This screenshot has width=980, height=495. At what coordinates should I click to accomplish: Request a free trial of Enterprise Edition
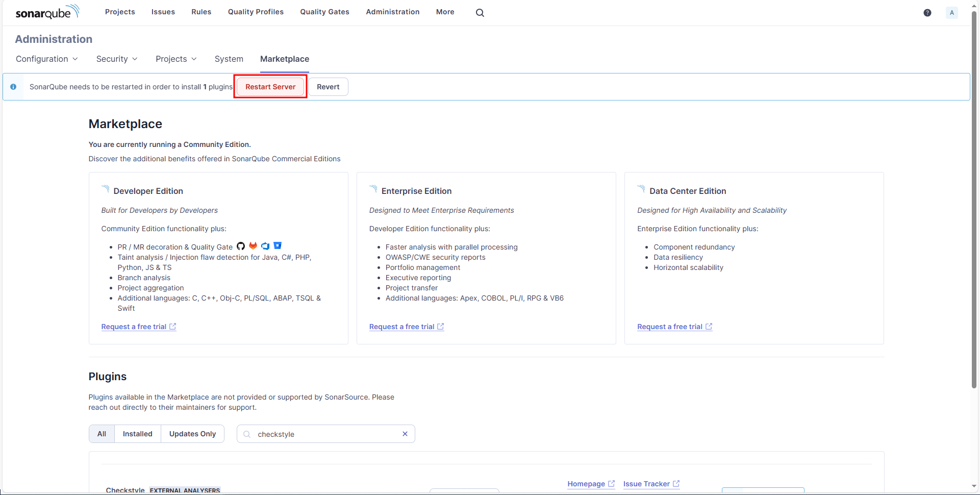[x=407, y=327]
